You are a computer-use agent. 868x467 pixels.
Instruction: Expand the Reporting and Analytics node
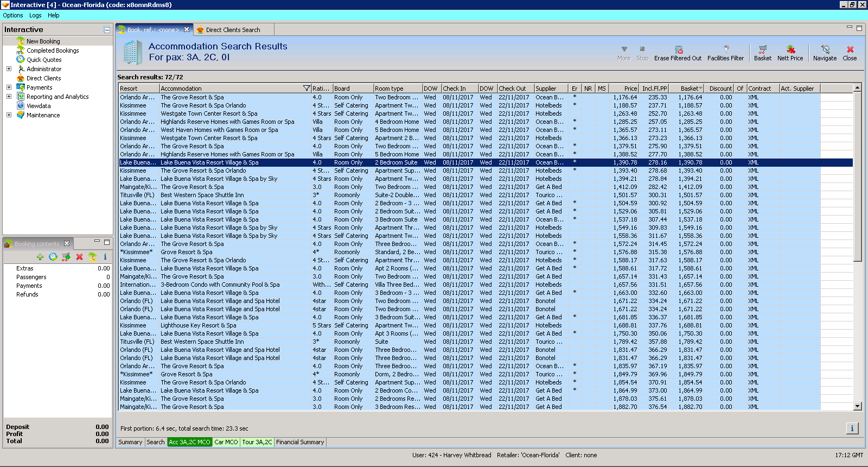[9, 97]
